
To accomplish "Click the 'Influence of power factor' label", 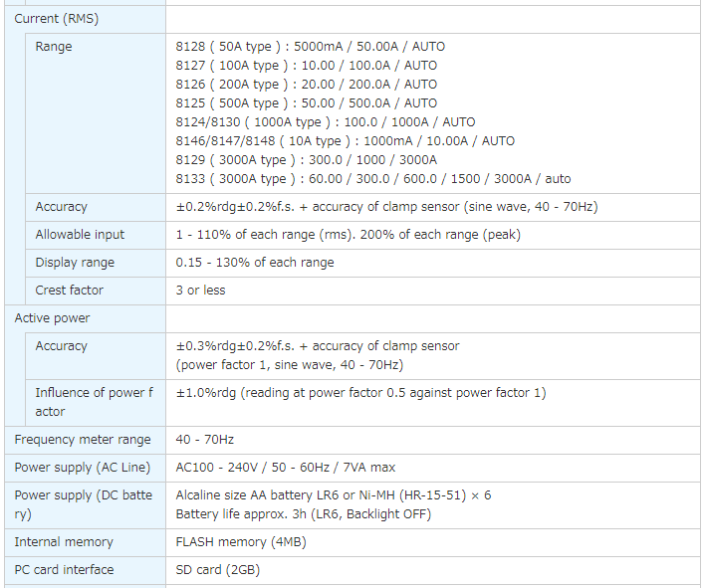I will pos(94,402).
